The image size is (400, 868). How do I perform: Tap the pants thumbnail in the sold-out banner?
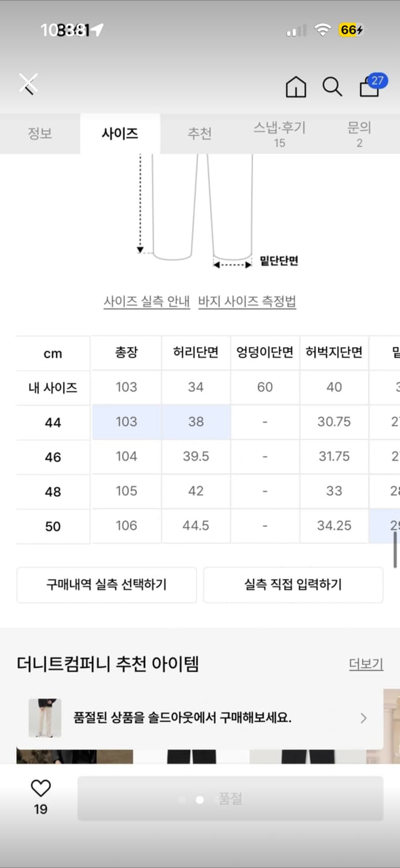(x=45, y=718)
